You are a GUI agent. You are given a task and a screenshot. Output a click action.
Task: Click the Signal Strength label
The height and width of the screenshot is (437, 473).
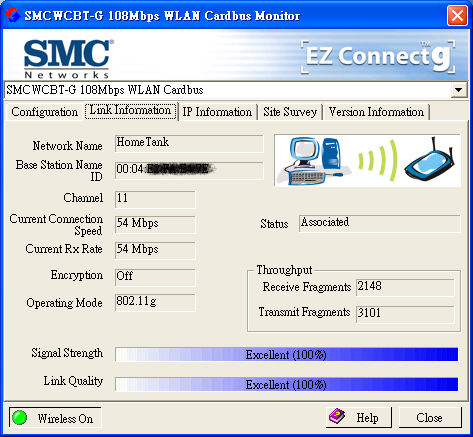67,353
